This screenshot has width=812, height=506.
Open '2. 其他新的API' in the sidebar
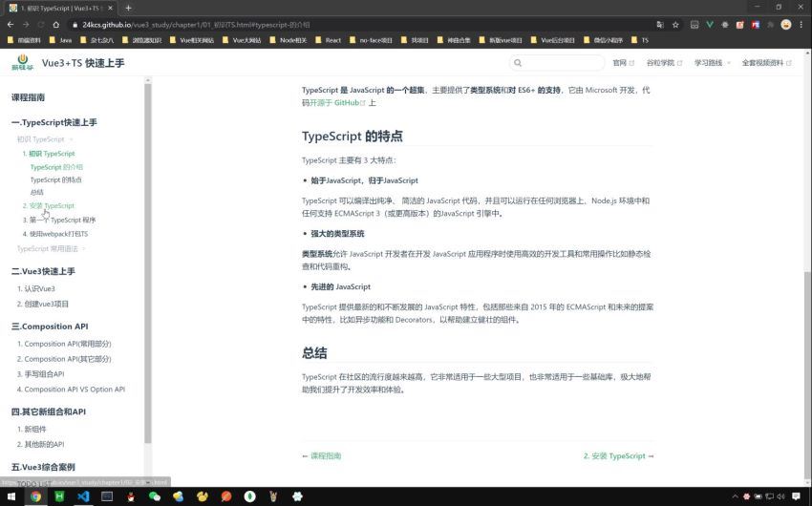click(40, 445)
